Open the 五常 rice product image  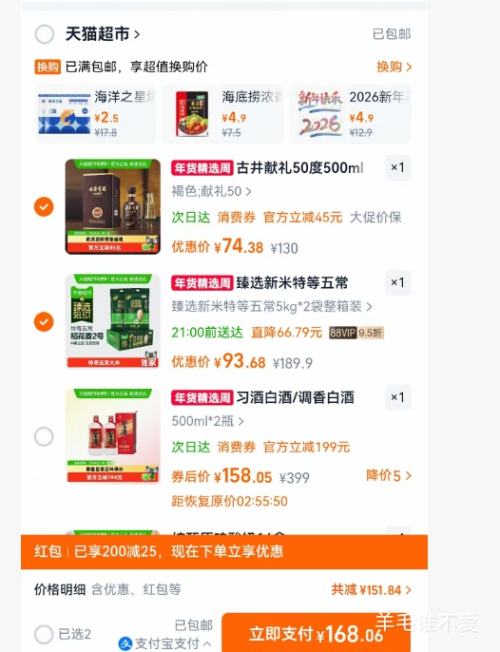(x=113, y=321)
